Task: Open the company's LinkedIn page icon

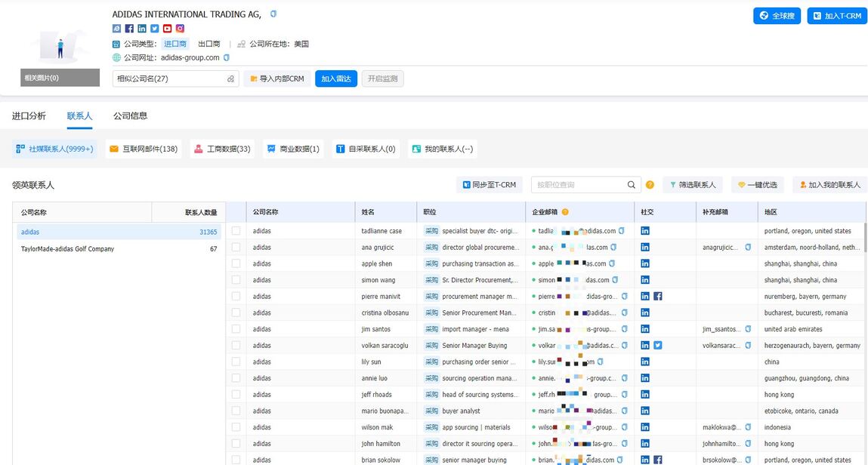Action: [x=142, y=28]
